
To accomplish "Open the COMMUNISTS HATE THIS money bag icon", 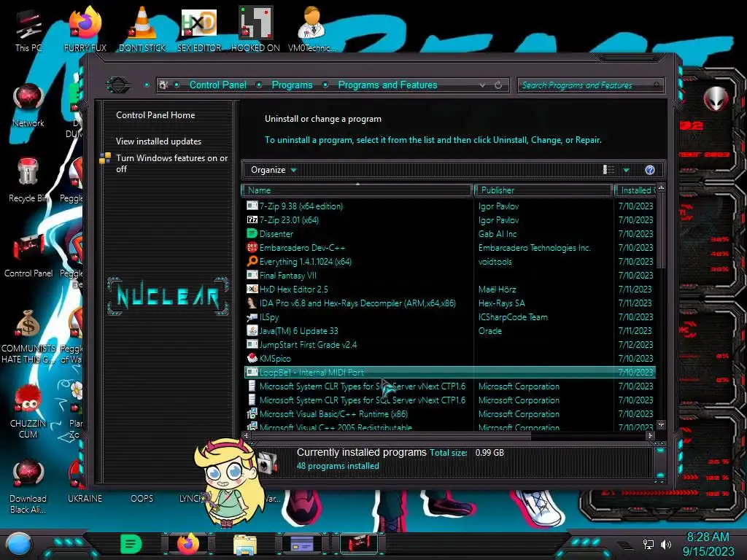I will pos(28,335).
